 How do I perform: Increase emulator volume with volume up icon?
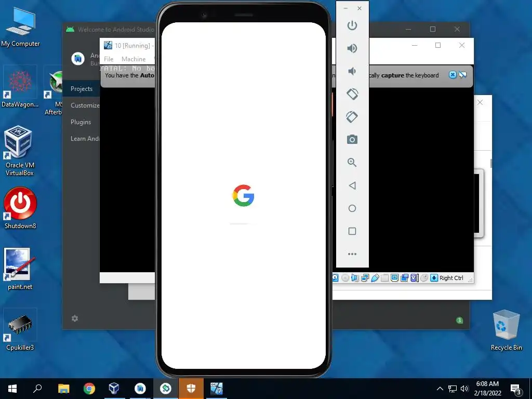coord(352,48)
